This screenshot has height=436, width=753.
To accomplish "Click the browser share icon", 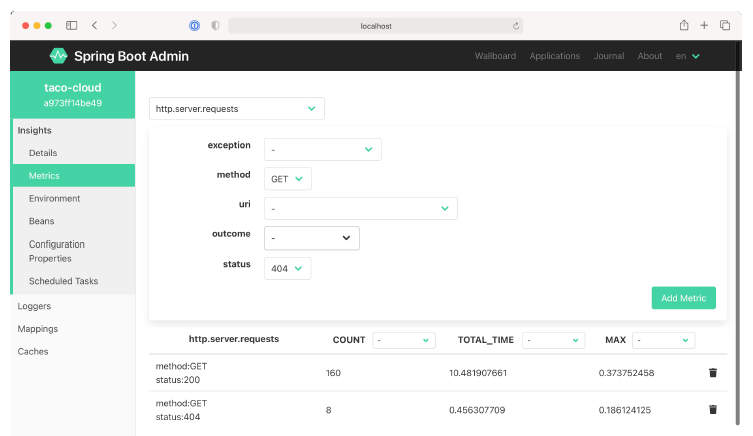I will (x=684, y=25).
